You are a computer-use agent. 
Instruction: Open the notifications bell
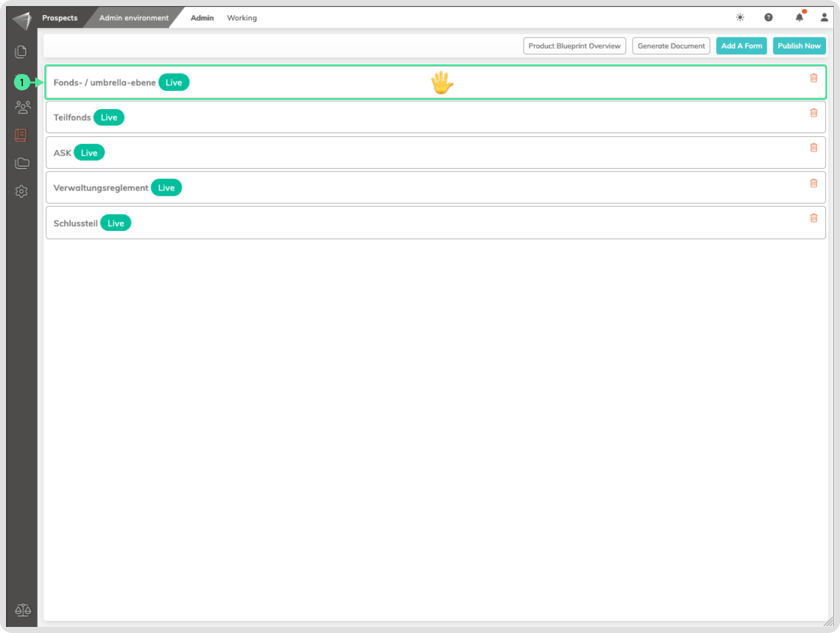pyautogui.click(x=799, y=18)
